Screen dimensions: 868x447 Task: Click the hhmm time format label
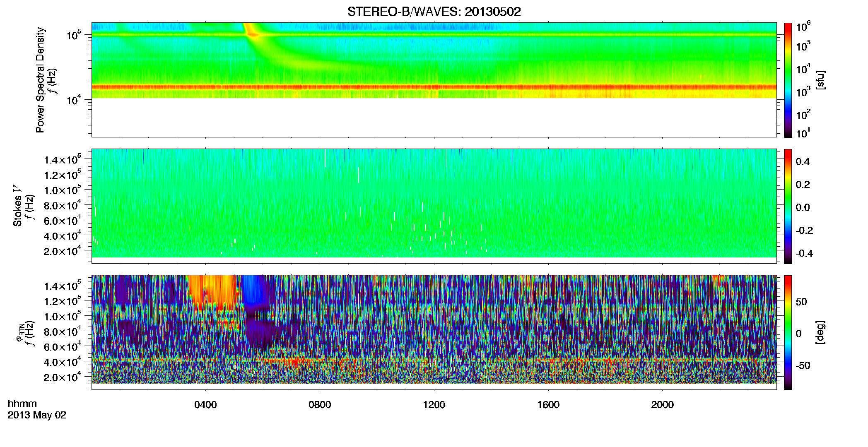tap(22, 404)
